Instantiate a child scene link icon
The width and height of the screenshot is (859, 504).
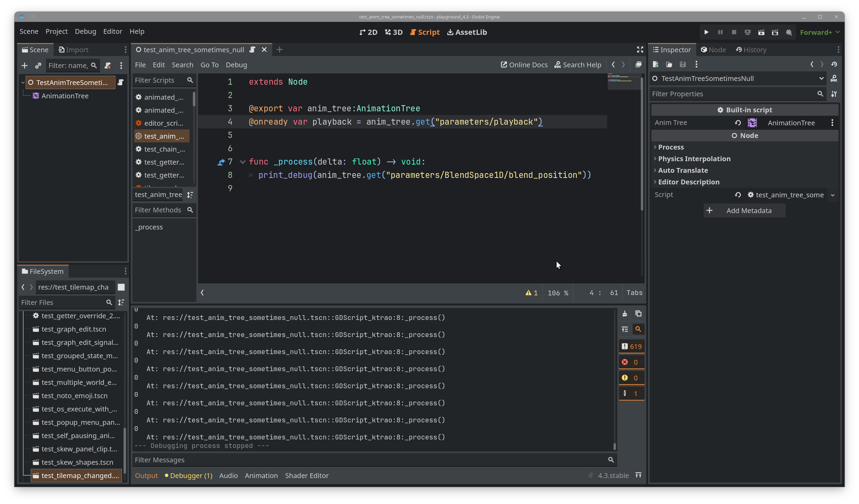click(38, 65)
